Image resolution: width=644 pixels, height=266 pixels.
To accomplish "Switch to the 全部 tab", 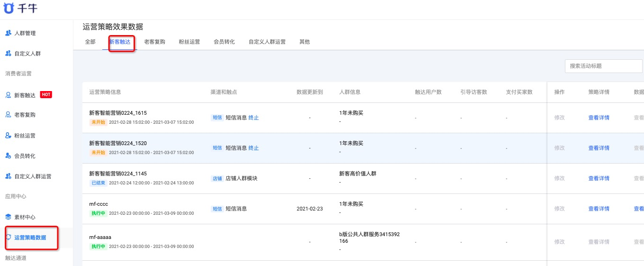I will tap(90, 42).
